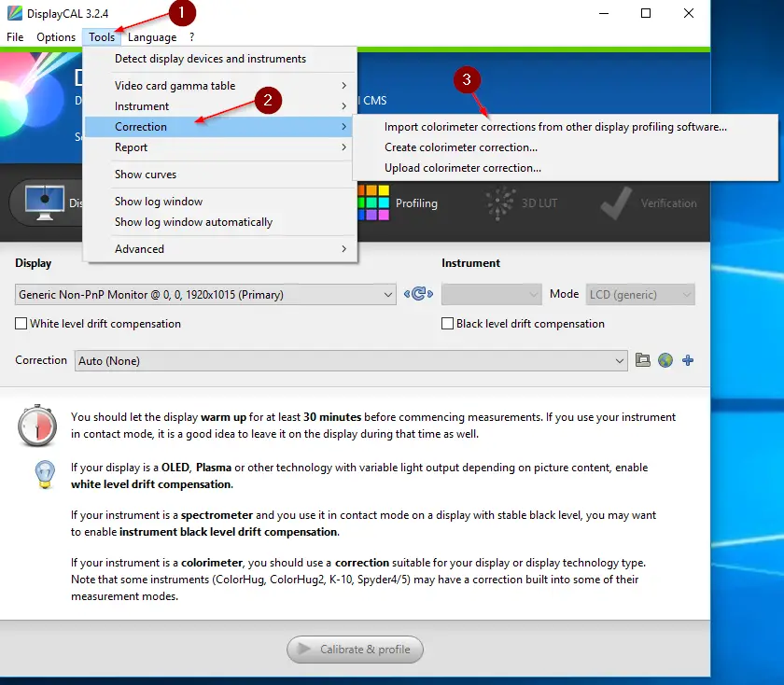Click the Calibrate & profile button

coord(355,649)
